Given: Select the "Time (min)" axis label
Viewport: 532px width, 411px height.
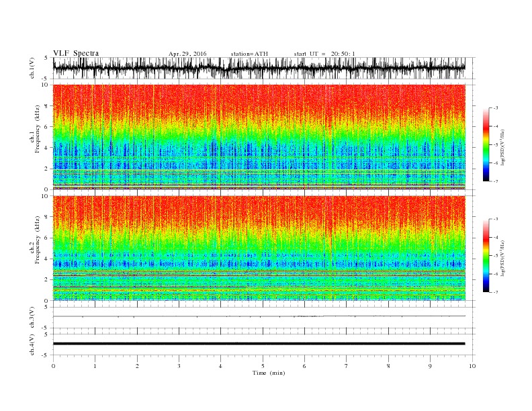Looking at the screenshot, I should coord(269,373).
